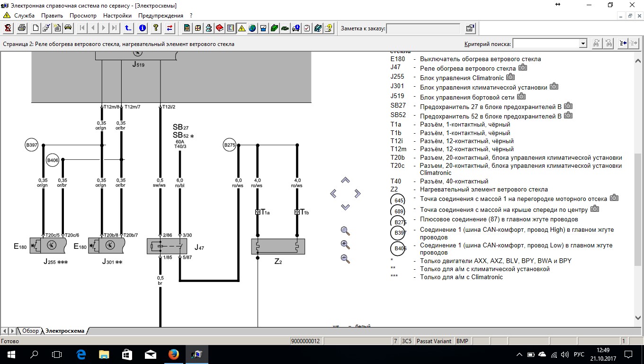This screenshot has height=364, width=644.
Task: Open the blue information icon in toolbar
Action: pos(143,28)
